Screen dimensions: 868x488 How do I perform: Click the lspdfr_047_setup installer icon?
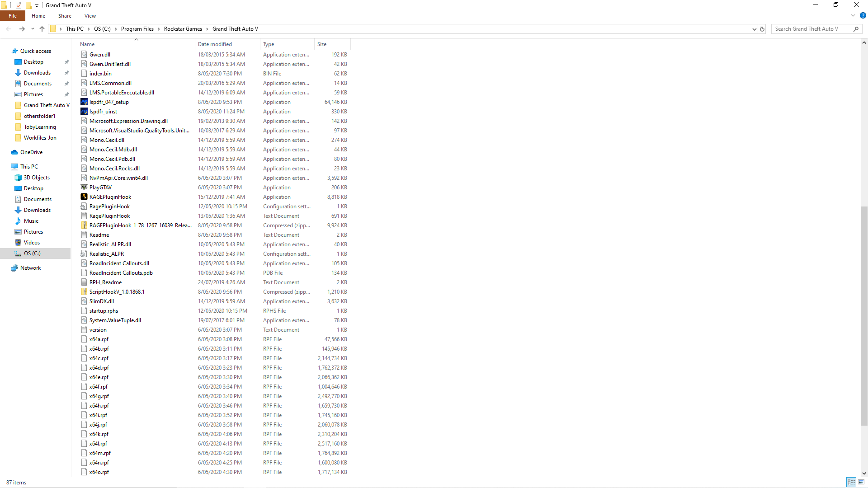pos(84,102)
